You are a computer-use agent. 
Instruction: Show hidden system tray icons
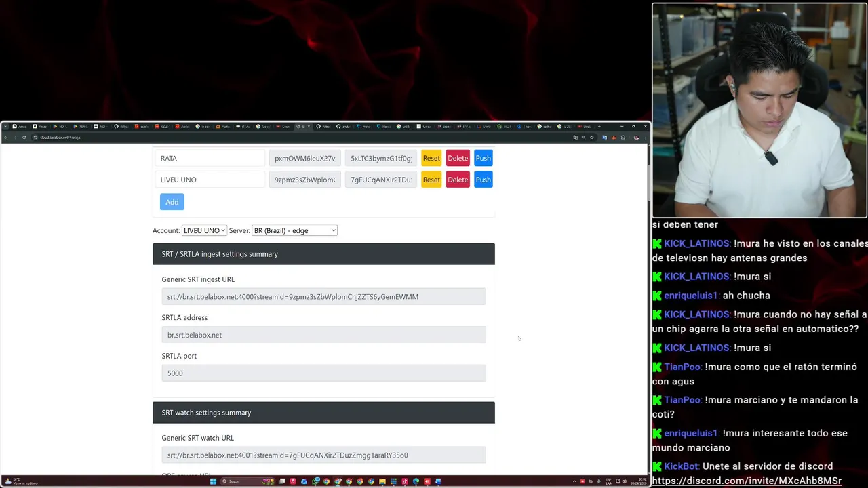[574, 481]
